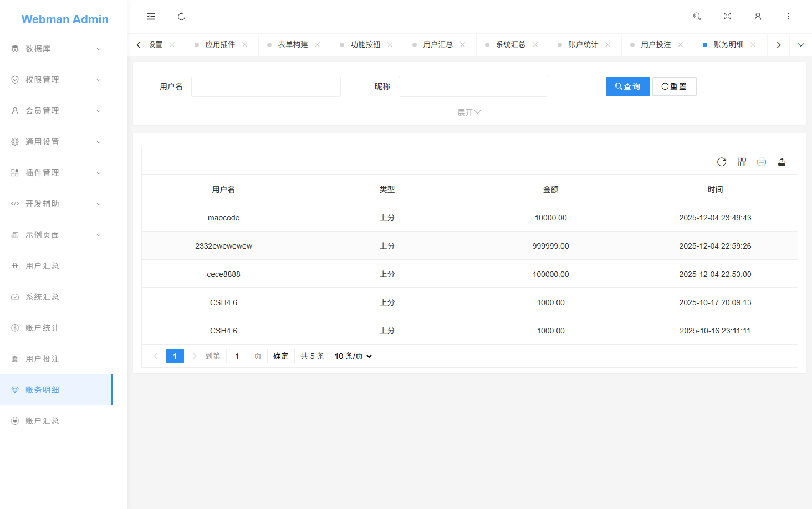Expand the 数据库 sidebar section
Image resolution: width=812 pixels, height=509 pixels.
[55, 48]
